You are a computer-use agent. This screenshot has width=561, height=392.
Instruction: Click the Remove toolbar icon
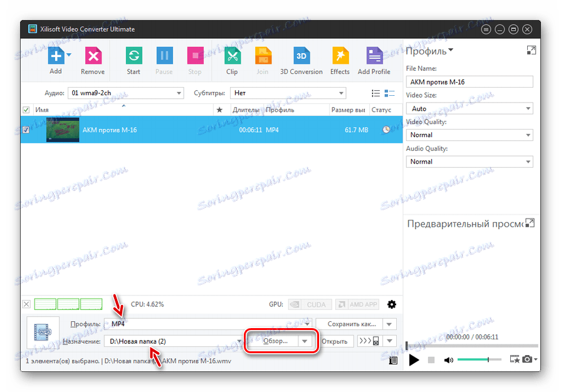point(93,56)
